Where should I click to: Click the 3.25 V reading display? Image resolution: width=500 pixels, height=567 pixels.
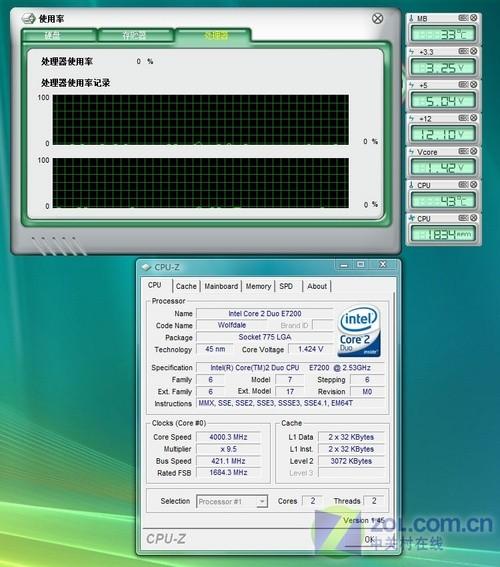[443, 68]
